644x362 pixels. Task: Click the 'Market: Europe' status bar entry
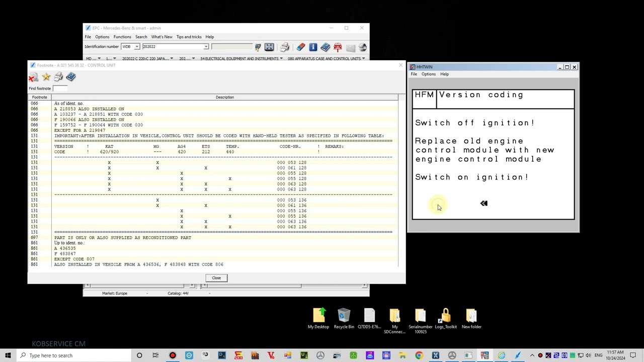[115, 293]
